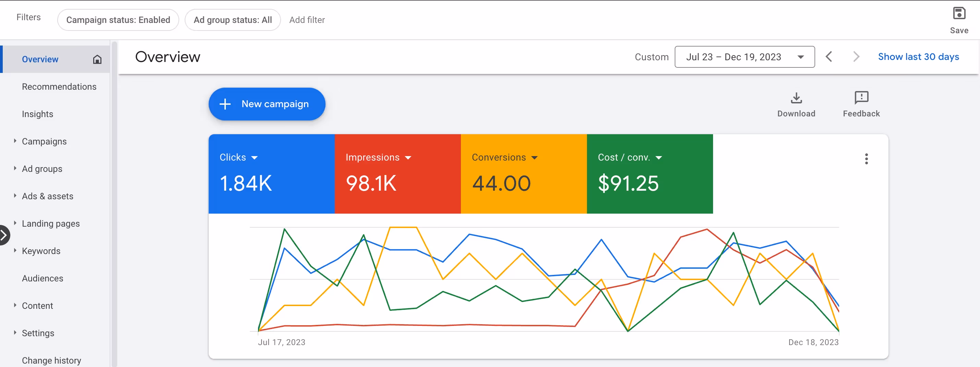Click the Ad group status: All filter chip
Image resolution: width=980 pixels, height=367 pixels.
tap(232, 20)
